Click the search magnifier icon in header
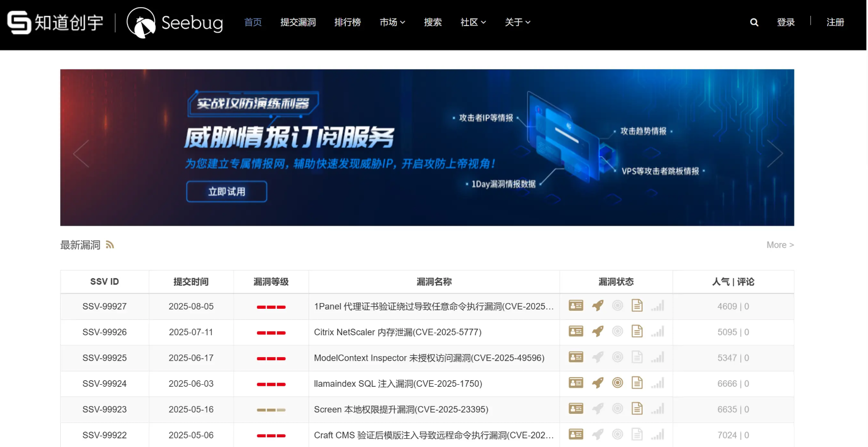Viewport: 868px width, 447px height. (754, 22)
